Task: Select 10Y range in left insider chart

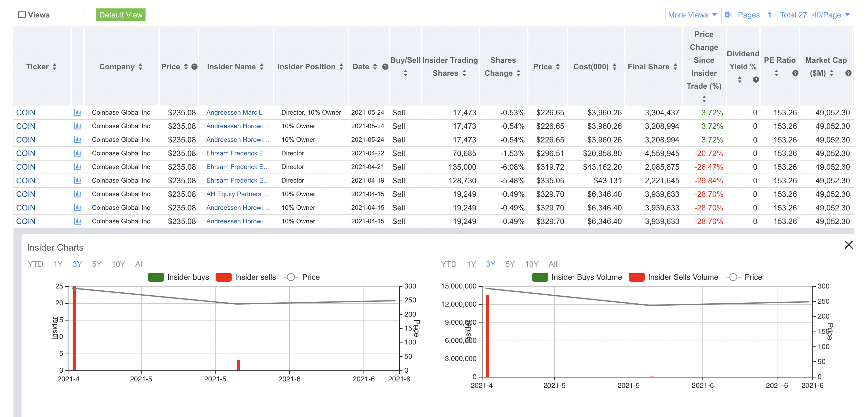Action: coord(118,264)
